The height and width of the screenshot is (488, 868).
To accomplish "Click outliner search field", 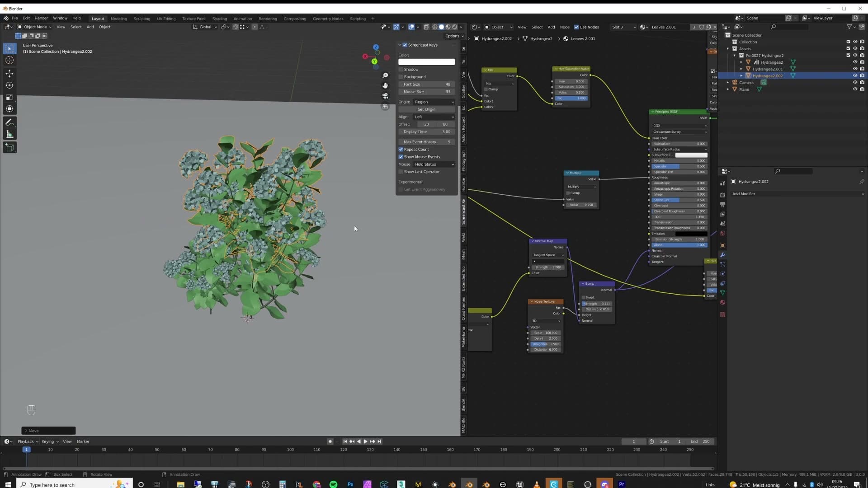I will click(x=789, y=27).
